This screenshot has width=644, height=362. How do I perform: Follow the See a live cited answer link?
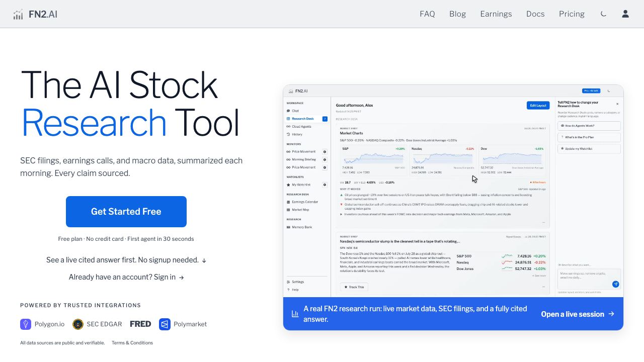point(126,260)
